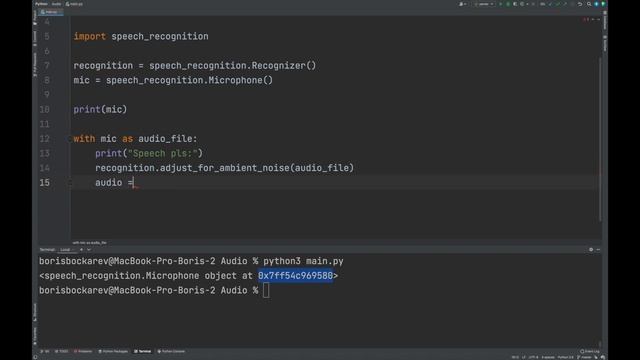
Task: Click the error indicator at editor top right
Action: (x=586, y=19)
